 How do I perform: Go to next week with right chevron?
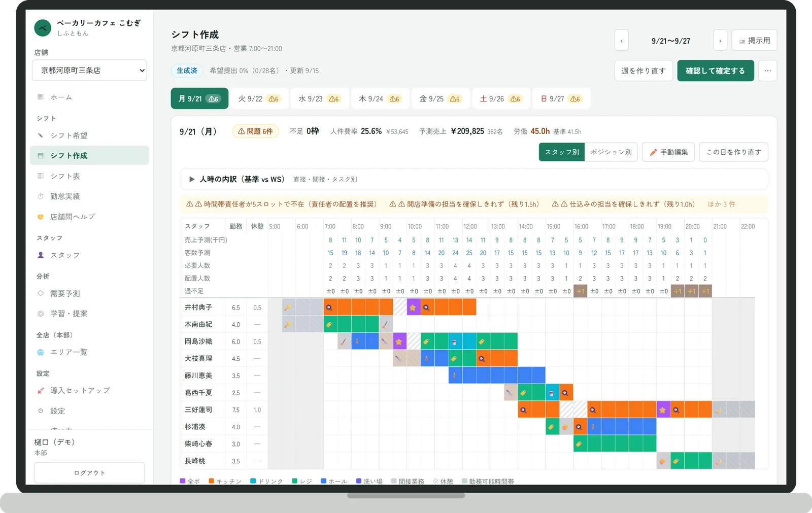tap(720, 41)
